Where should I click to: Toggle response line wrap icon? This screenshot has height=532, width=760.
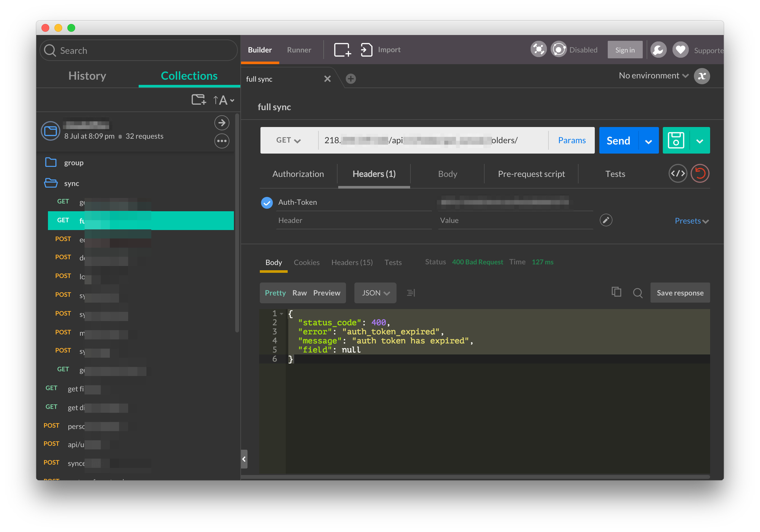pyautogui.click(x=411, y=293)
